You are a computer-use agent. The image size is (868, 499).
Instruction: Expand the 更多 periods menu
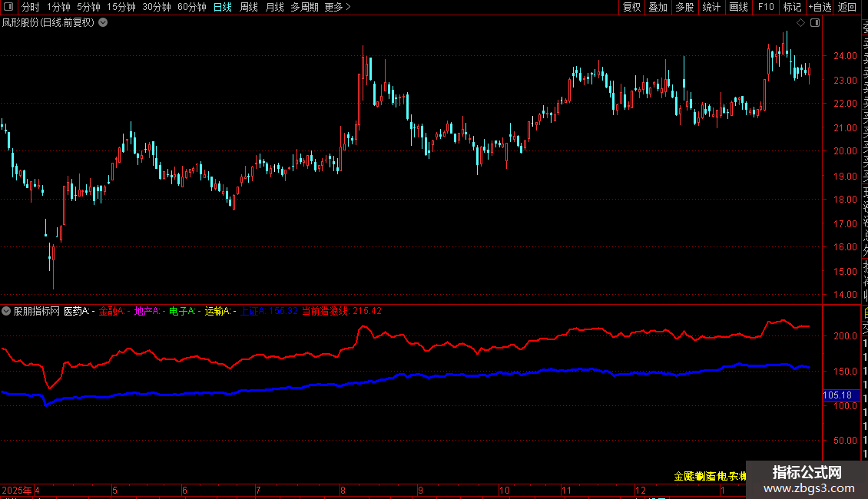pyautogui.click(x=337, y=7)
